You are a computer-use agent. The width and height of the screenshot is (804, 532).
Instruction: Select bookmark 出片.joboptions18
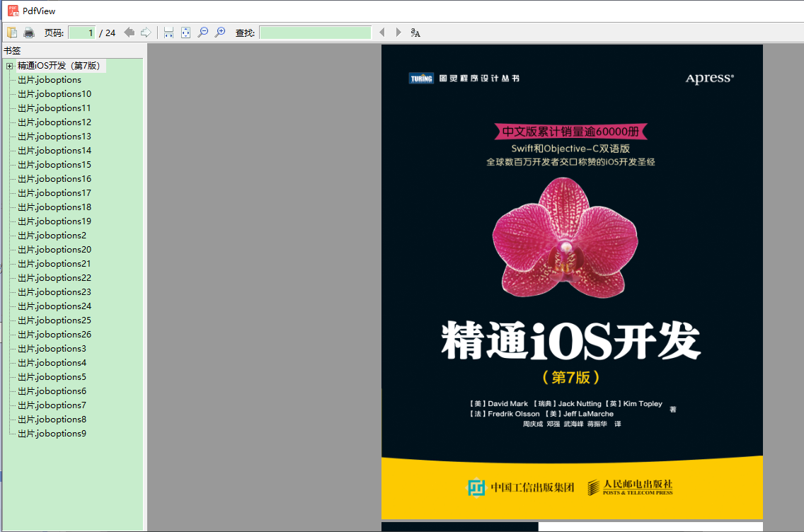point(54,207)
